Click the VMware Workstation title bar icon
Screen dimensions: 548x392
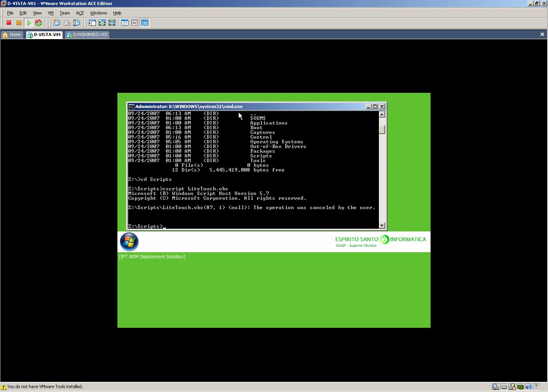coord(4,4)
